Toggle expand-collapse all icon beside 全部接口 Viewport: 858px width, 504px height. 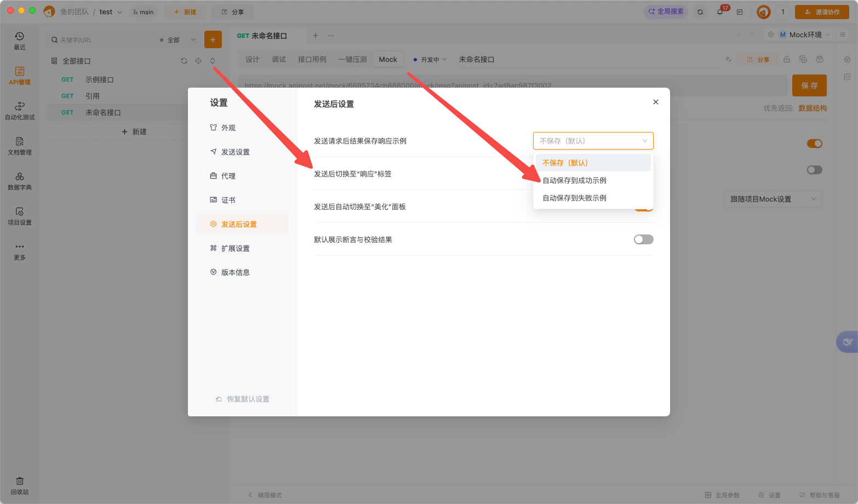pos(213,61)
